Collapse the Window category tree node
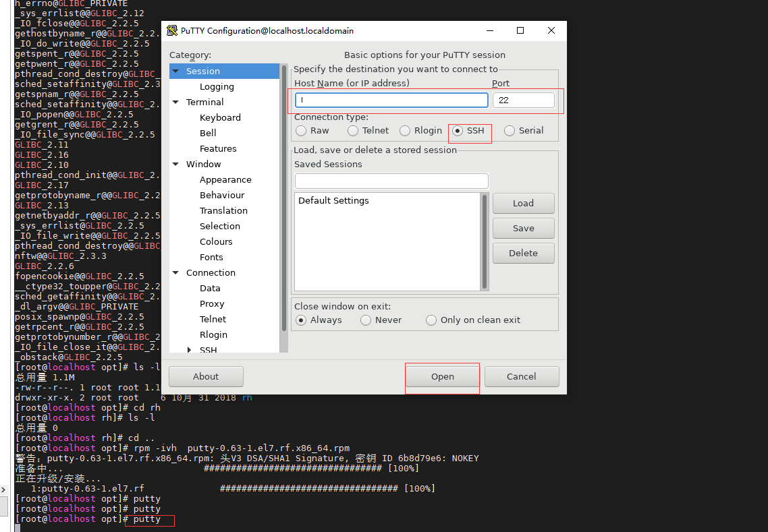The image size is (768, 532). pyautogui.click(x=176, y=164)
